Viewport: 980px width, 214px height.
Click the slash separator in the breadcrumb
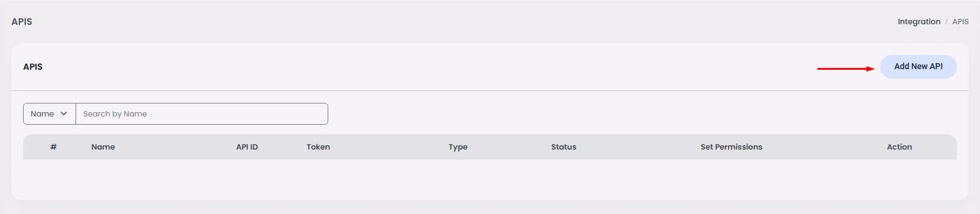[x=946, y=22]
